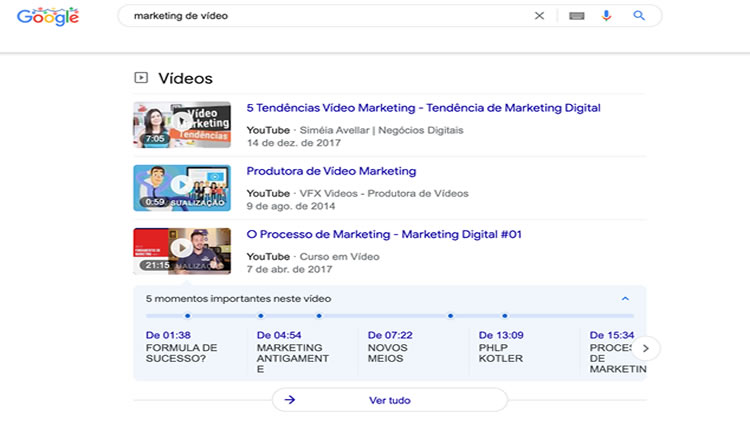
Task: Click the arrow icon in Ver tudo
Action: (x=290, y=400)
